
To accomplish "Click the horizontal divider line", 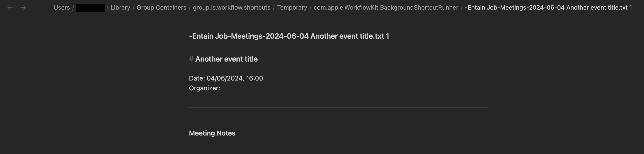I will coord(338,108).
